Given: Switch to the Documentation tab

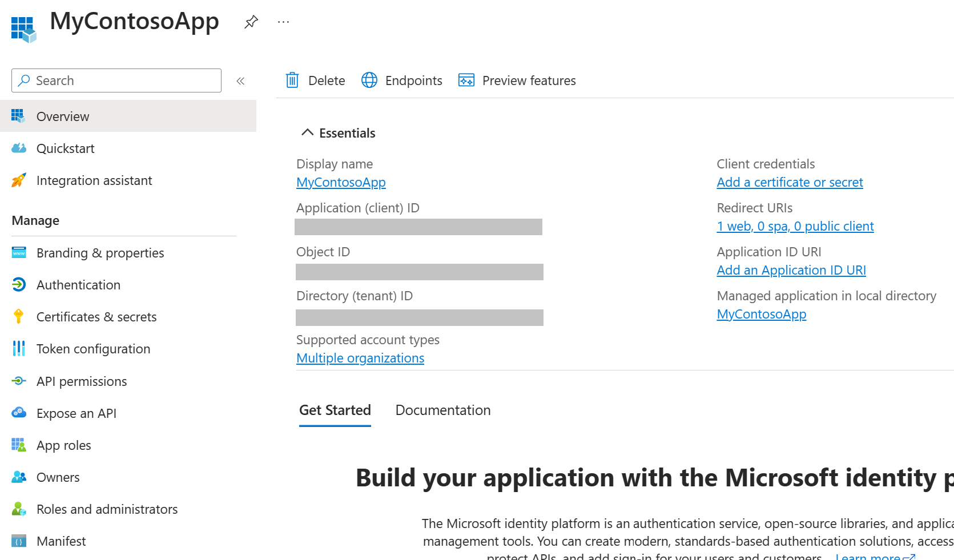Looking at the screenshot, I should 443,410.
